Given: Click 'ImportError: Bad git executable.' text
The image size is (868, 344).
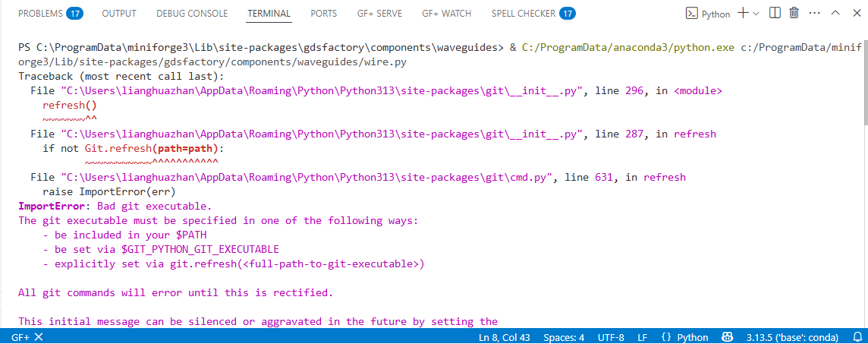Looking at the screenshot, I should pyautogui.click(x=115, y=206).
